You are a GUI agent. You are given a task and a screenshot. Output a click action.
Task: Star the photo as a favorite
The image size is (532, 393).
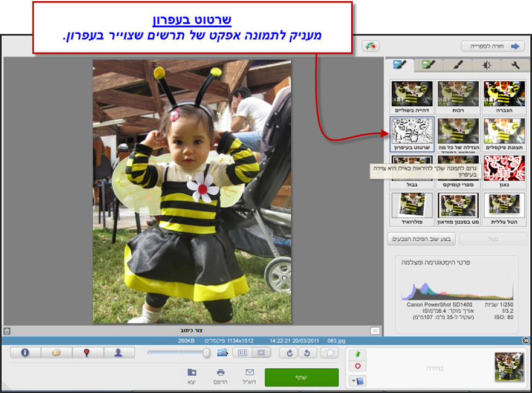(x=330, y=352)
